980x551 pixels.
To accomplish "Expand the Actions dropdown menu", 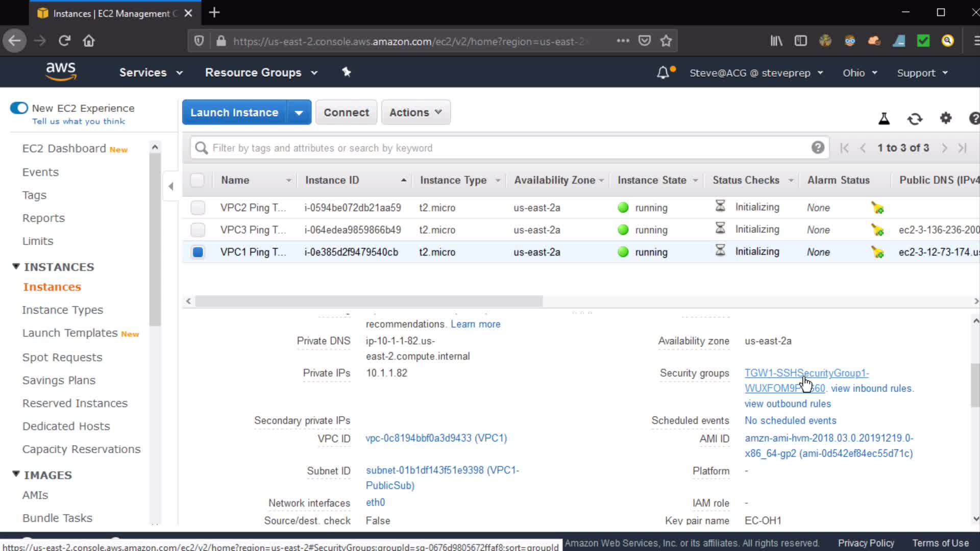I will [x=415, y=112].
